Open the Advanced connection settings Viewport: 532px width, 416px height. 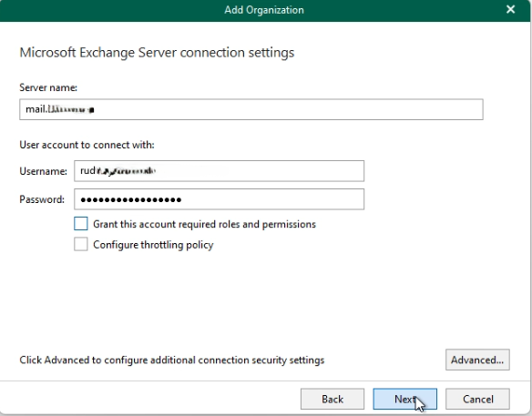point(477,360)
